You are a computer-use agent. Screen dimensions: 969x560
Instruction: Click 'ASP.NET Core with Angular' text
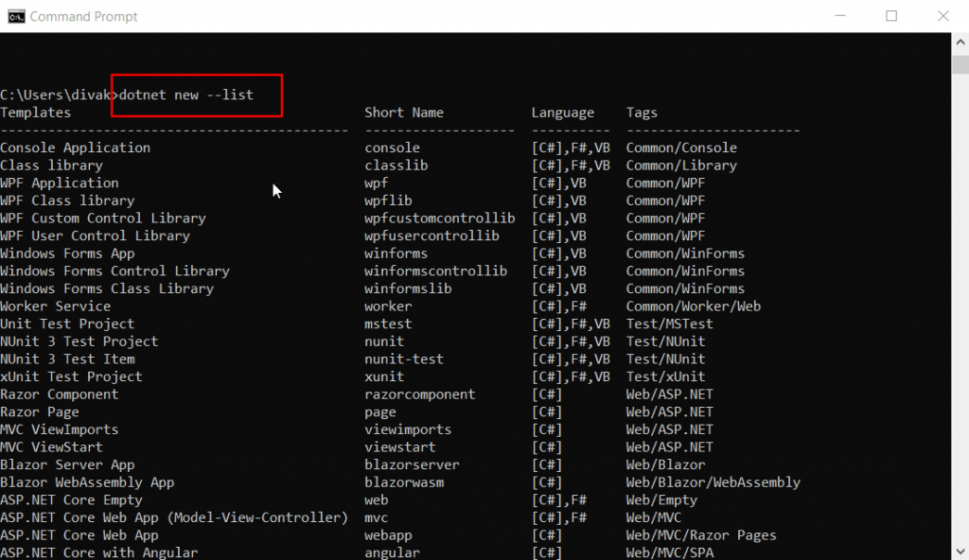pos(98,552)
